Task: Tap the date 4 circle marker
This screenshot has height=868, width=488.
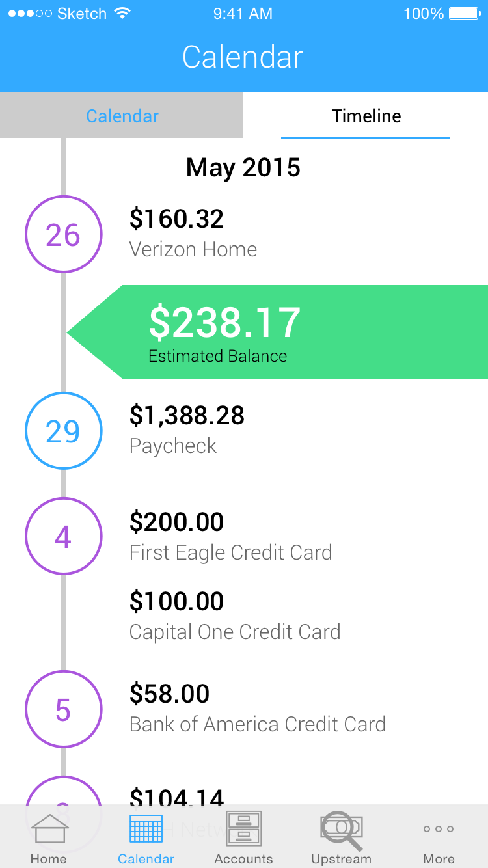Action: pyautogui.click(x=63, y=536)
